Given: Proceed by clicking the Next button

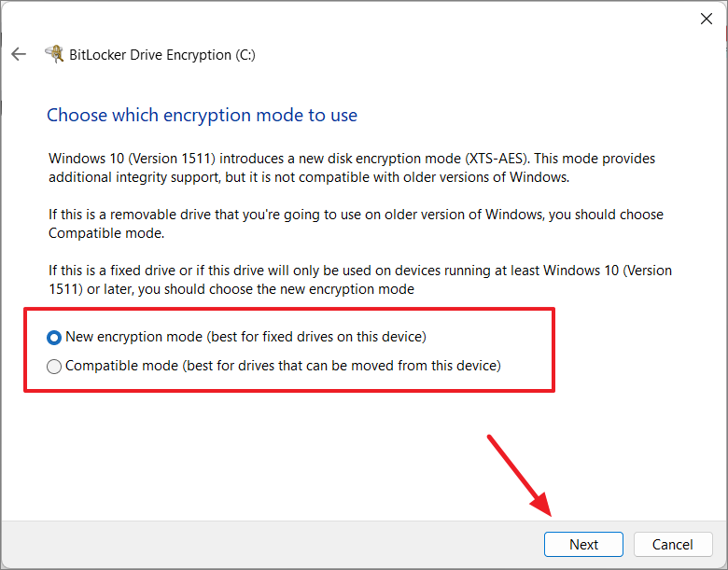Looking at the screenshot, I should 583,544.
